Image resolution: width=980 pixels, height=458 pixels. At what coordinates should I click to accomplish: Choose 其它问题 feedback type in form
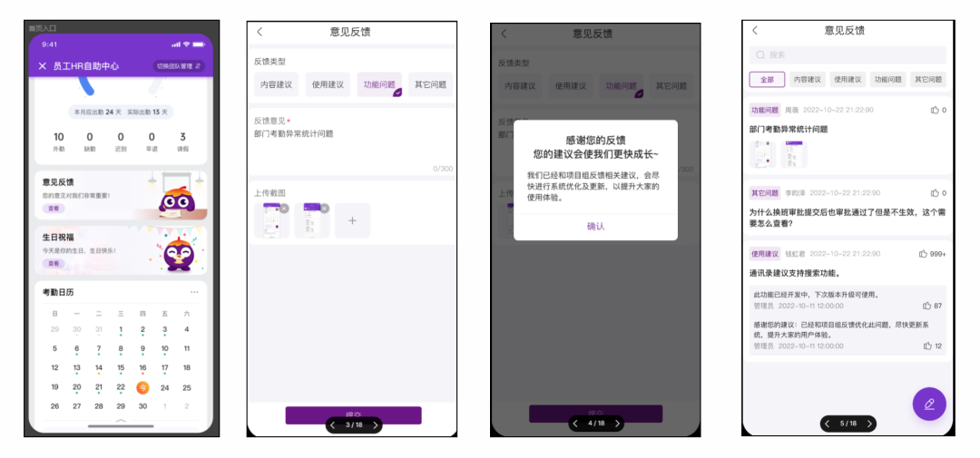[x=430, y=85]
